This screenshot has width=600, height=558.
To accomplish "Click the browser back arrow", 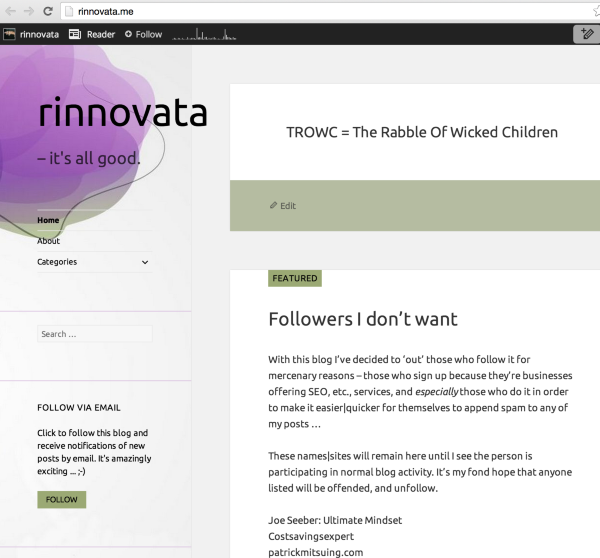I will click(x=9, y=11).
